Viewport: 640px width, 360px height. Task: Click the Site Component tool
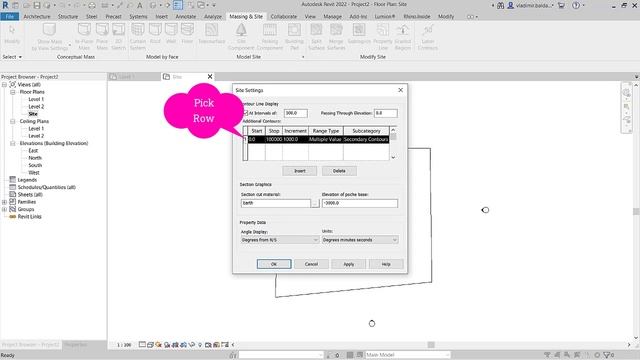tap(241, 37)
